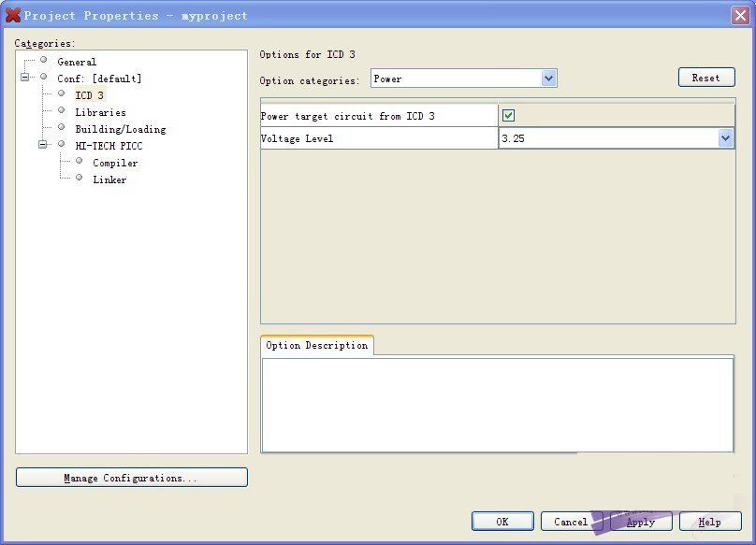Collapse the HI-TECH PICC tree node

42,144
